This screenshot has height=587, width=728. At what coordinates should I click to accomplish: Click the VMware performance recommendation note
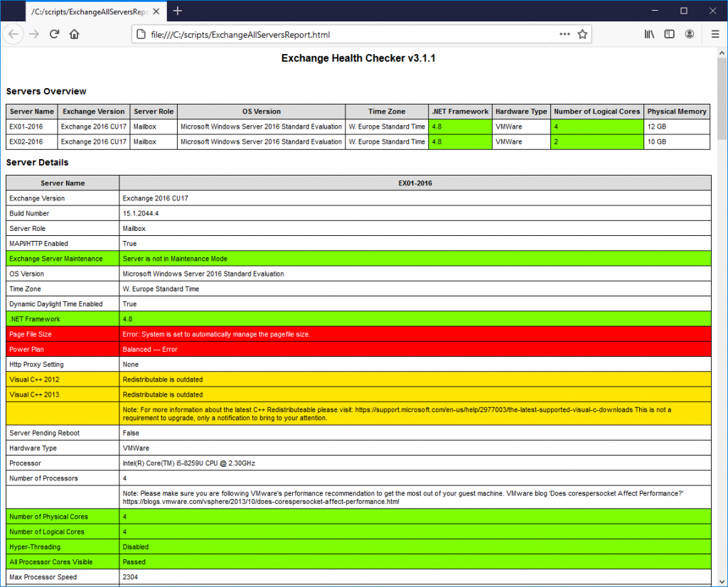[403, 497]
